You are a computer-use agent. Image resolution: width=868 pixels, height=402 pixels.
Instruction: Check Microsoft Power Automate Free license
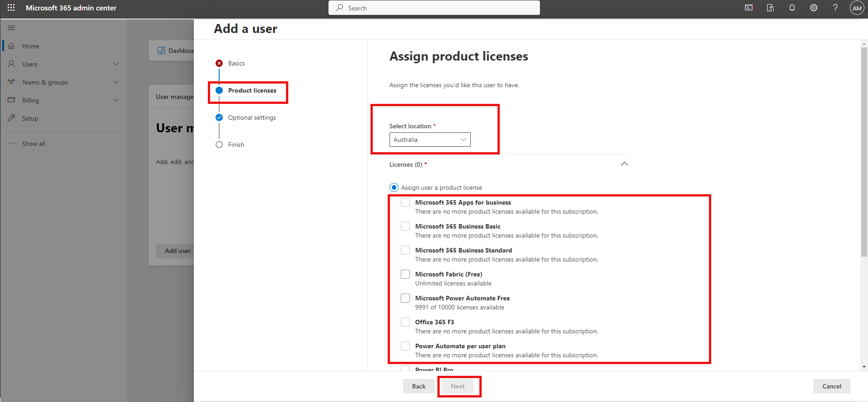[405, 298]
